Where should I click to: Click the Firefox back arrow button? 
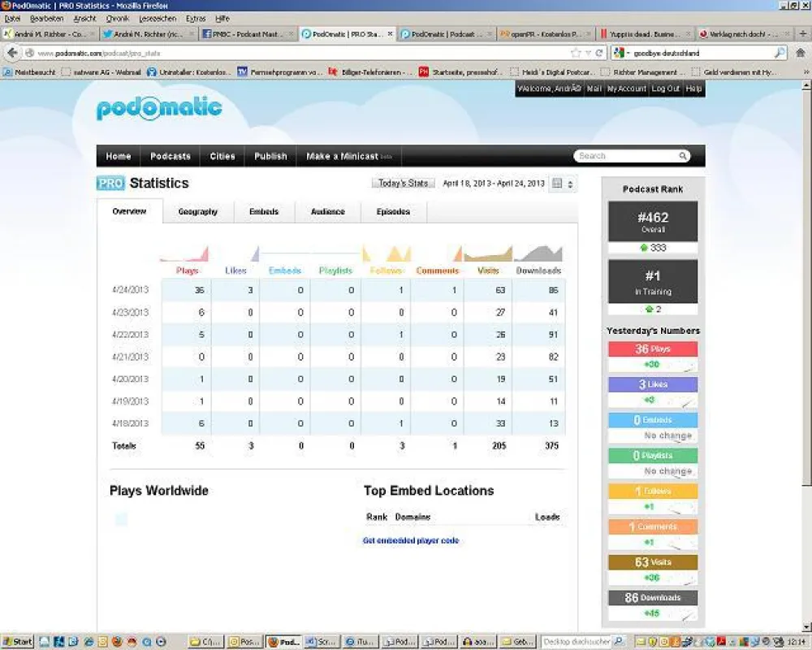click(x=12, y=53)
